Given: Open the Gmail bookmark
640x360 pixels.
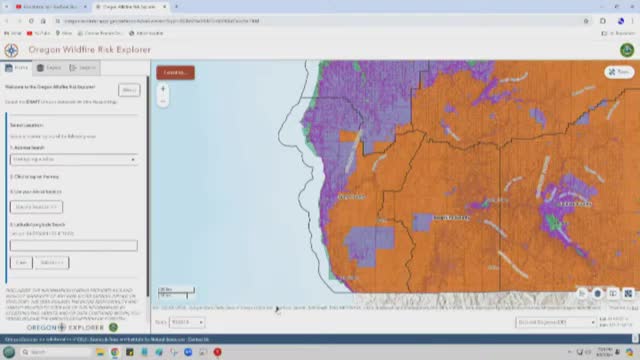Looking at the screenshot, I should pyautogui.click(x=13, y=33).
